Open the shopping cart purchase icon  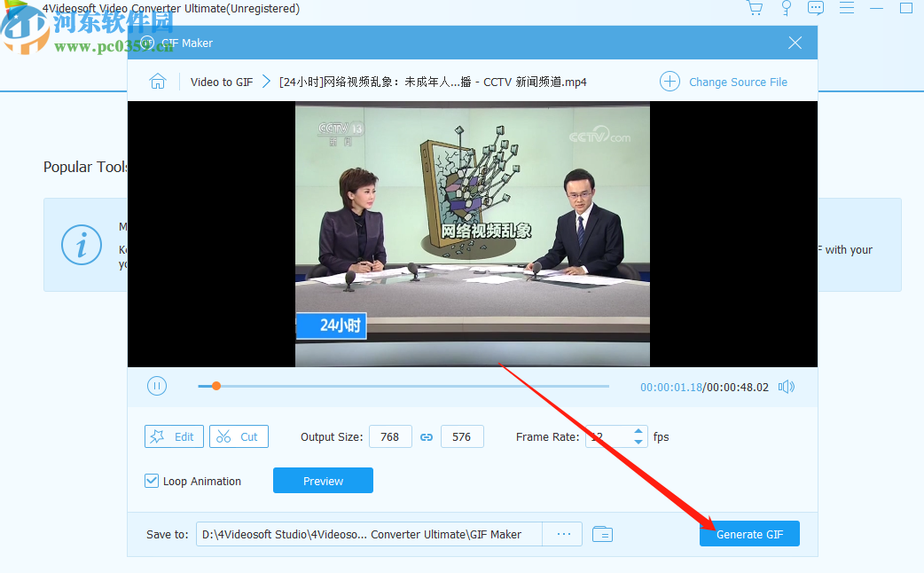(x=755, y=8)
